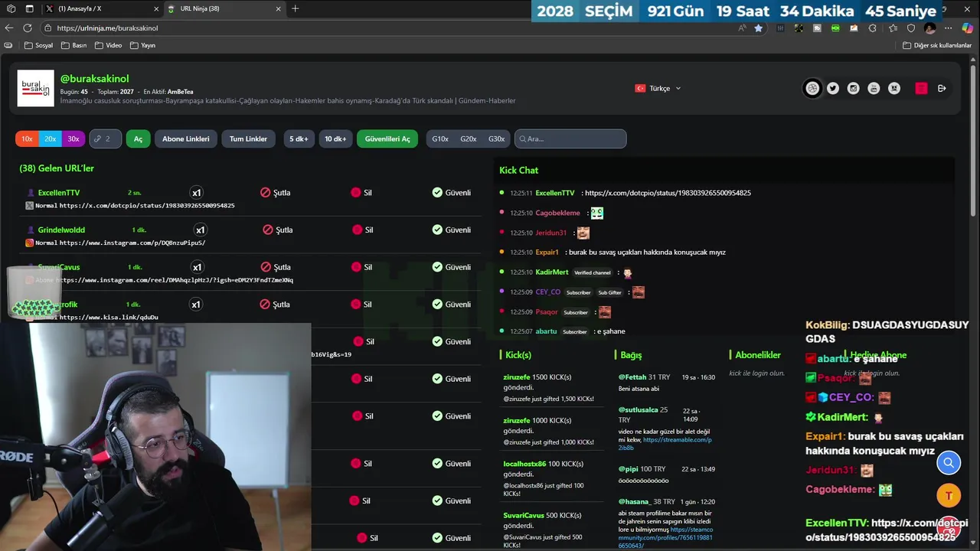Screen dimensions: 980x551
Task: Click the Twitter icon in page header
Action: 833,88
